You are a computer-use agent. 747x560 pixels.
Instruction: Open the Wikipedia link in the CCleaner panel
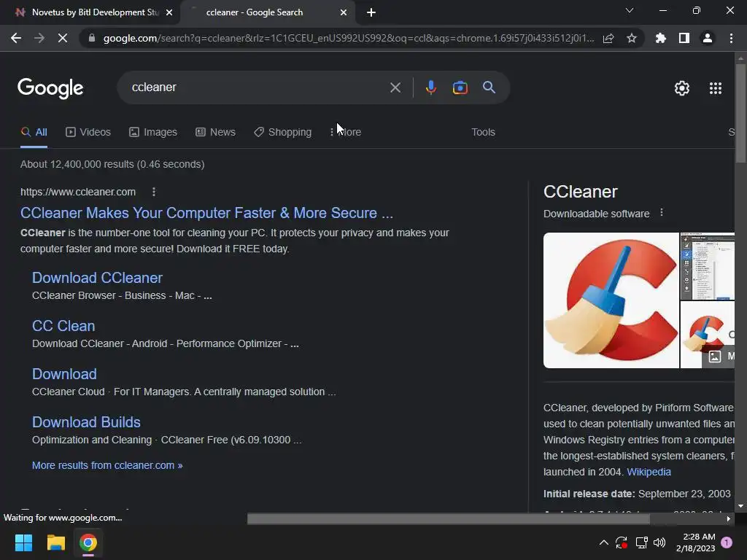(x=649, y=472)
